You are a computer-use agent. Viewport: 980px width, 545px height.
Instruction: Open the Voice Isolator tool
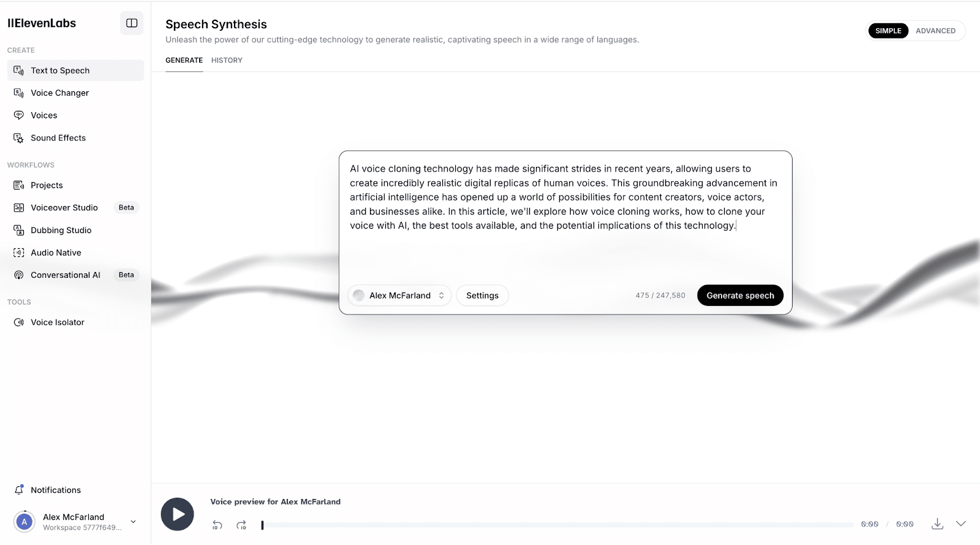pos(57,322)
